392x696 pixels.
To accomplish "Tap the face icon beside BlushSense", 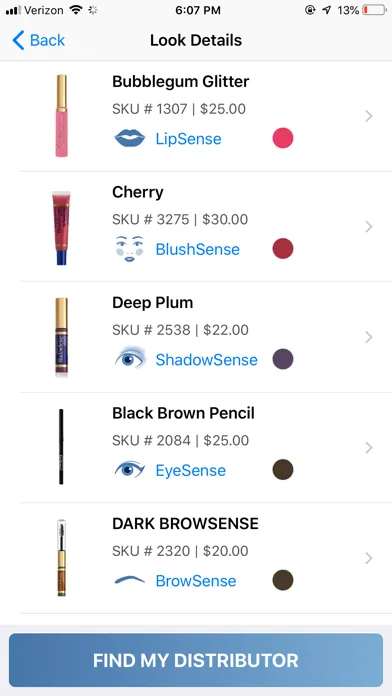I will pyautogui.click(x=130, y=249).
